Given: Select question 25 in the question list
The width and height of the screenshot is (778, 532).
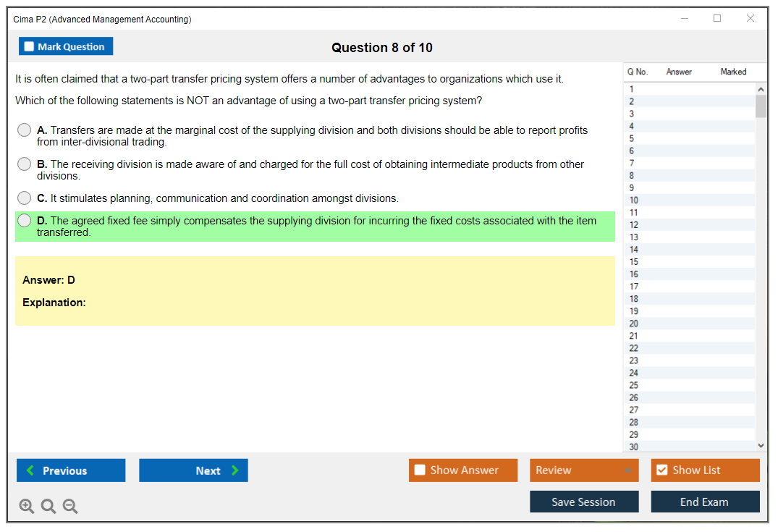Looking at the screenshot, I should 634,385.
